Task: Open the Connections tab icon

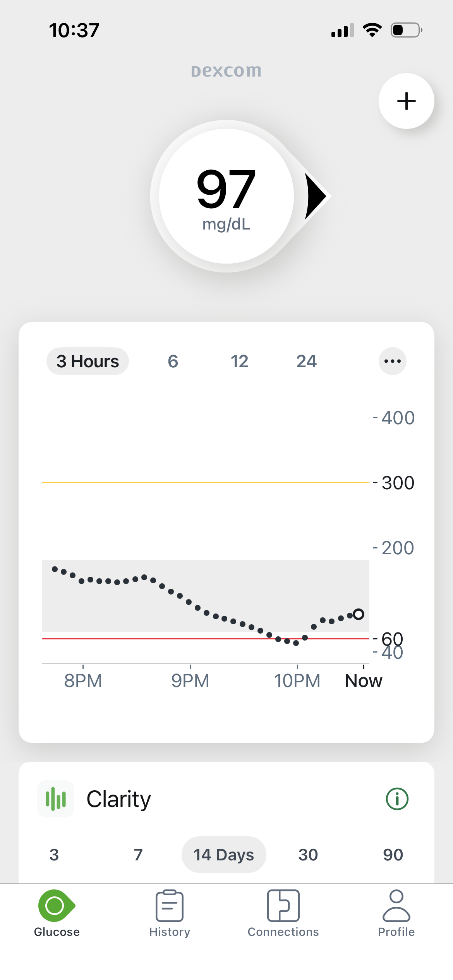Action: (x=283, y=906)
